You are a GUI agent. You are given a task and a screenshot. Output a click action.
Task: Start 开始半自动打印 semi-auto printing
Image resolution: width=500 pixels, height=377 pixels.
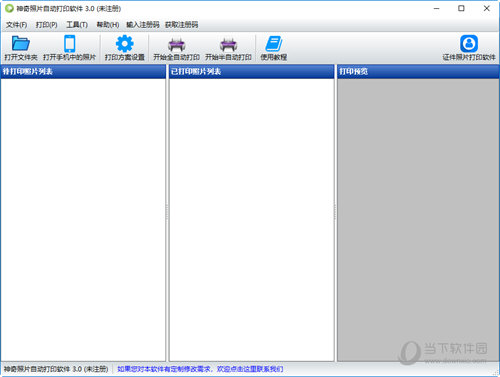pyautogui.click(x=228, y=48)
